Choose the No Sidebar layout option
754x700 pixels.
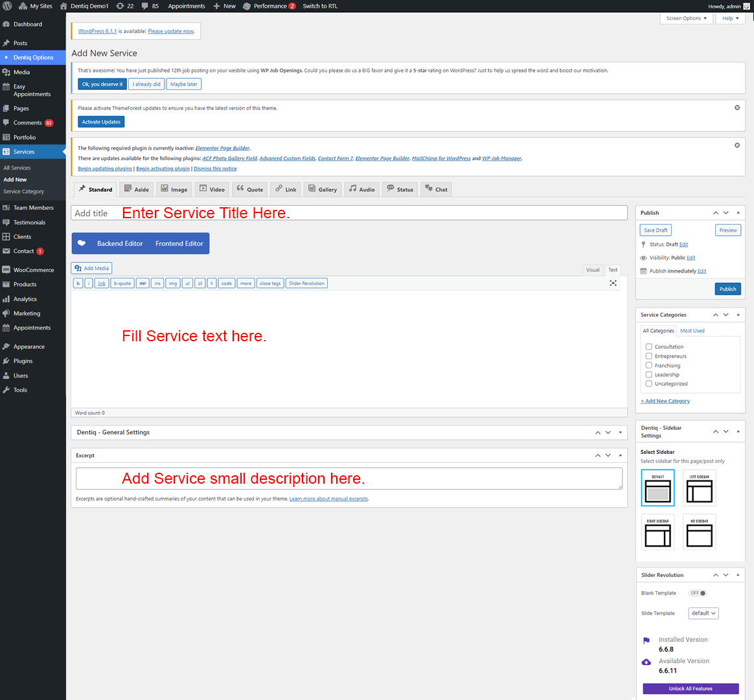700,532
